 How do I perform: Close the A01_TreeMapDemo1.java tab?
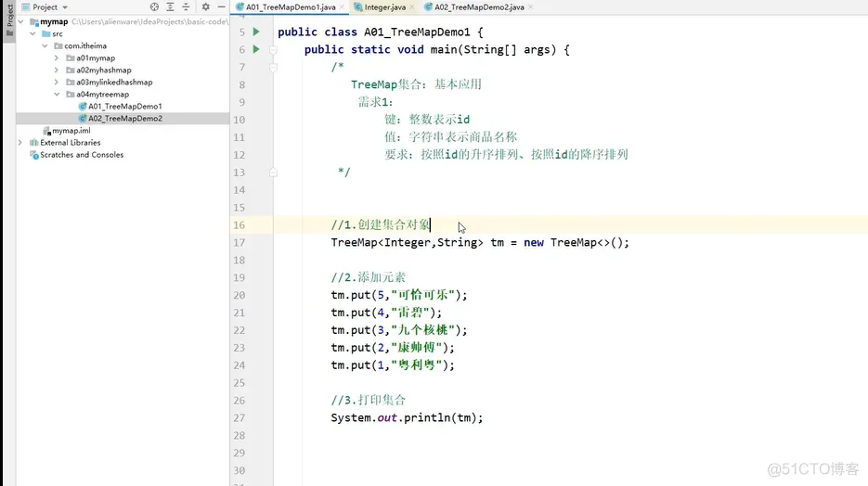pyautogui.click(x=343, y=7)
